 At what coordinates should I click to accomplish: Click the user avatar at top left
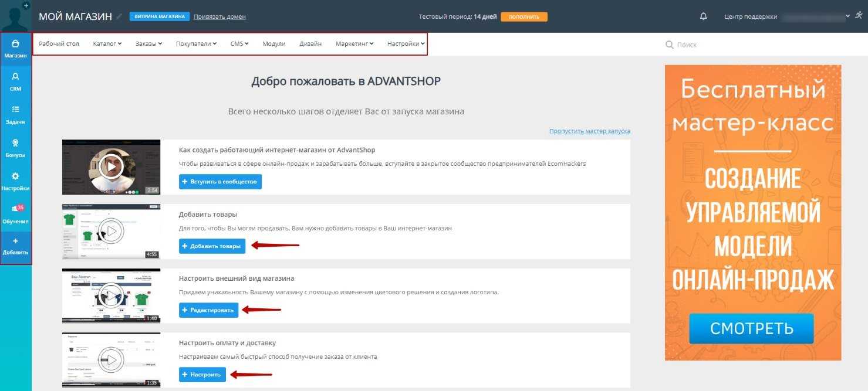pyautogui.click(x=16, y=16)
